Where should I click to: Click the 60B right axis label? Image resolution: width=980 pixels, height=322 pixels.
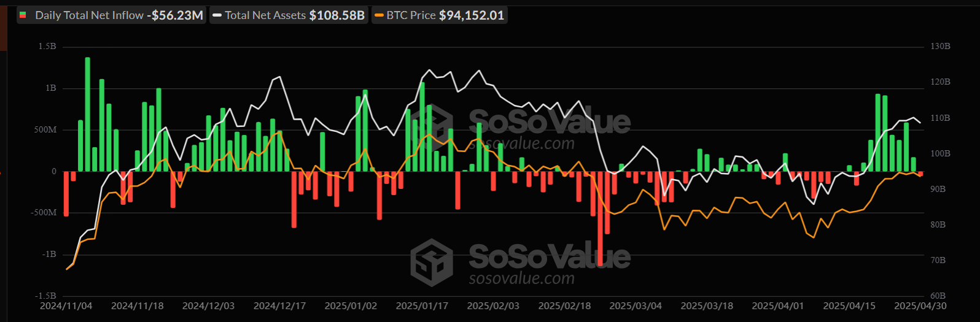click(938, 296)
